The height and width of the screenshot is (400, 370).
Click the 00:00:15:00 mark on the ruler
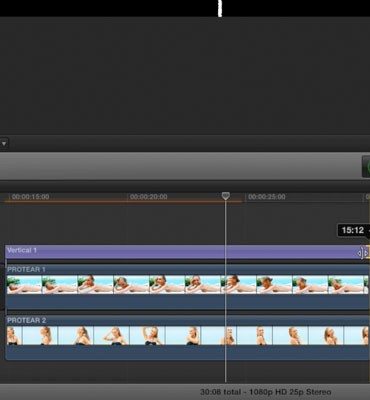coord(30,197)
